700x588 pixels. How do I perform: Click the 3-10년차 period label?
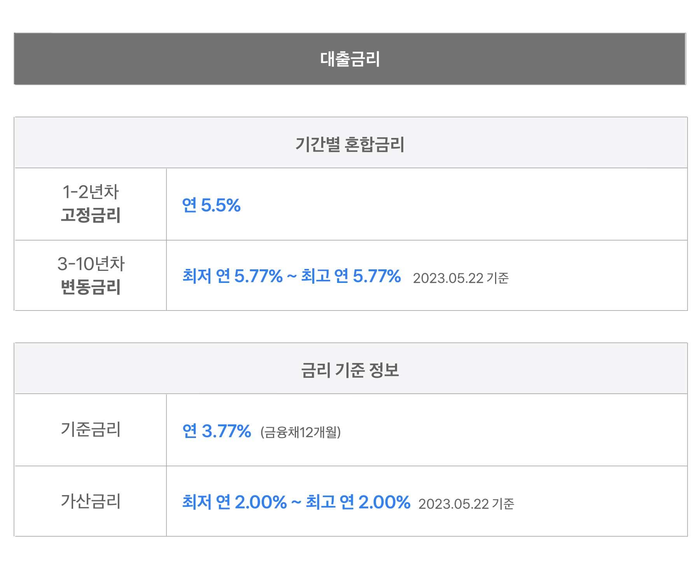pos(91,264)
